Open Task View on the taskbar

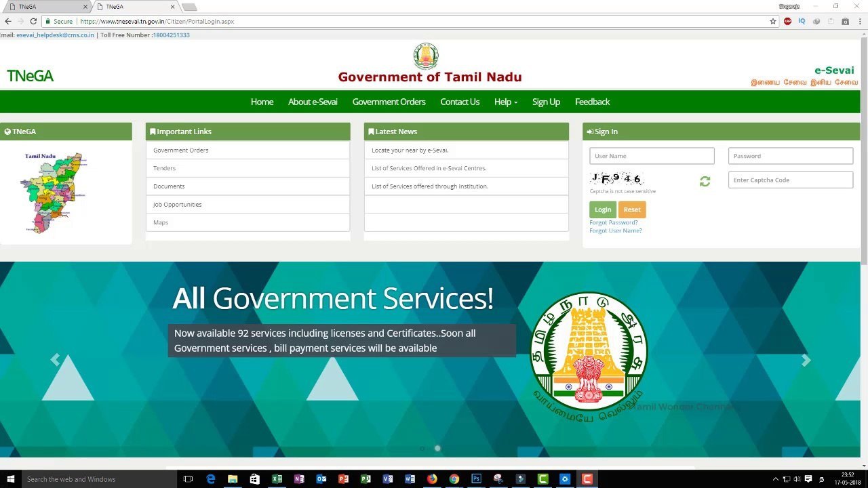188,479
